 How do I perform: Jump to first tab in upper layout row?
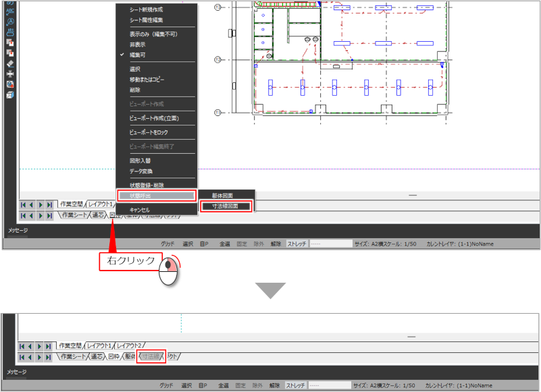pos(24,204)
